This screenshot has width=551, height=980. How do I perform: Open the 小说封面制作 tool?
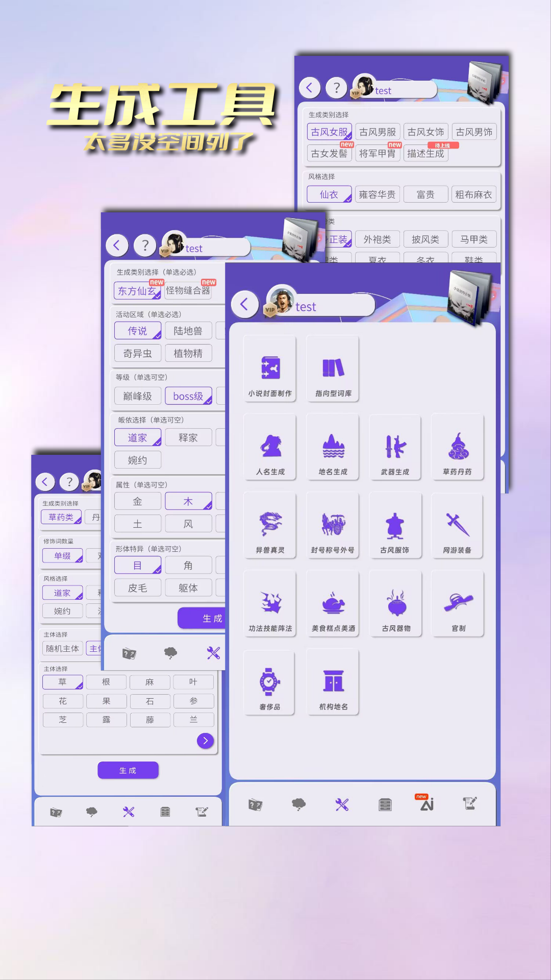coord(270,369)
